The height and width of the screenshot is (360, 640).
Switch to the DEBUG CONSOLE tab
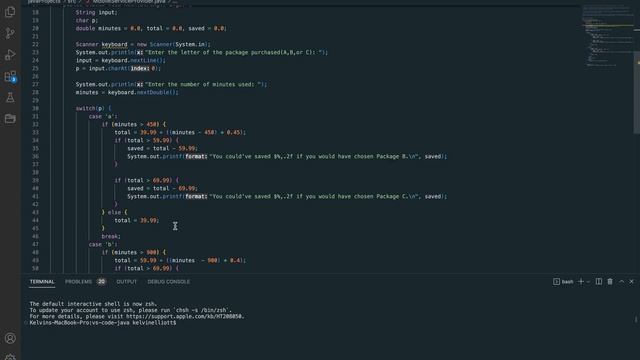tap(169, 282)
